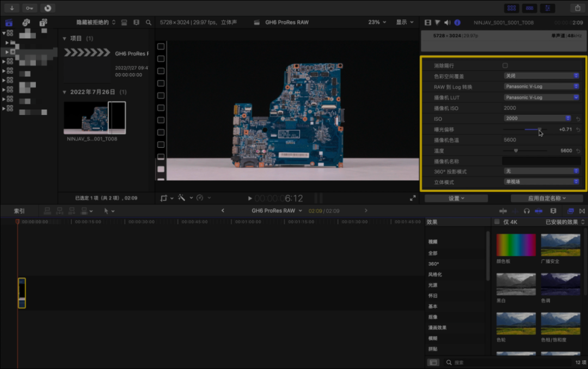The image size is (588, 369).
Task: Tick the 消除隔行 checkbox
Action: 505,66
